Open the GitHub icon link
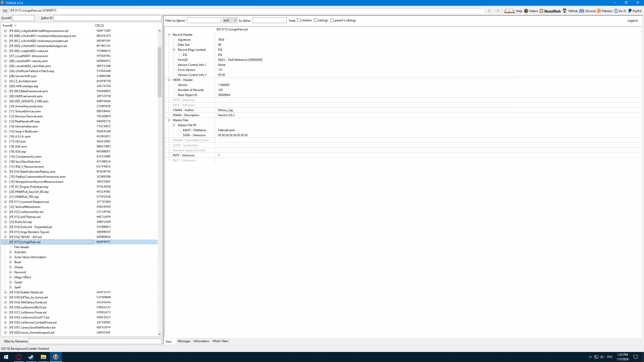 (565, 11)
